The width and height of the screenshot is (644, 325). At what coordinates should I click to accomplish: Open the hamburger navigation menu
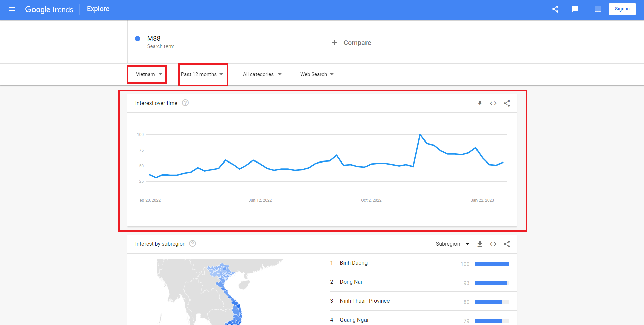coord(12,9)
